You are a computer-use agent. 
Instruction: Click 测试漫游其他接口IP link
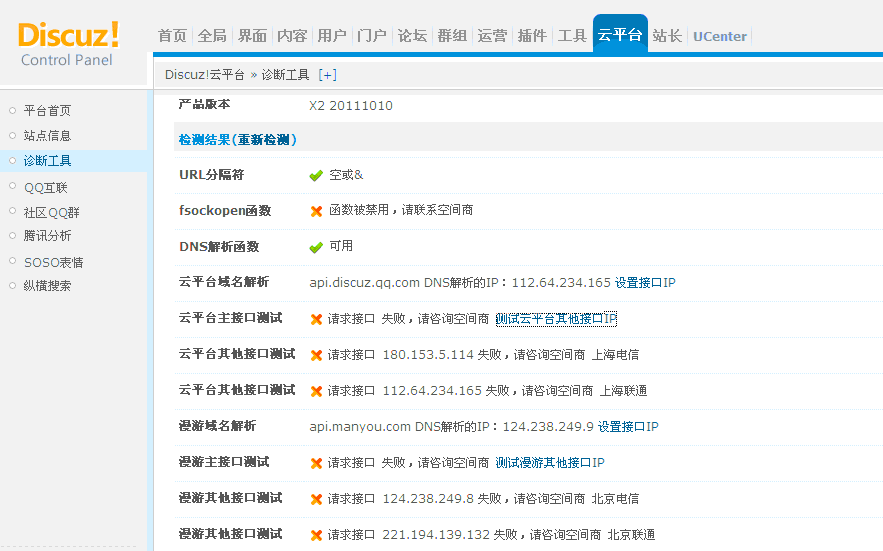(550, 463)
